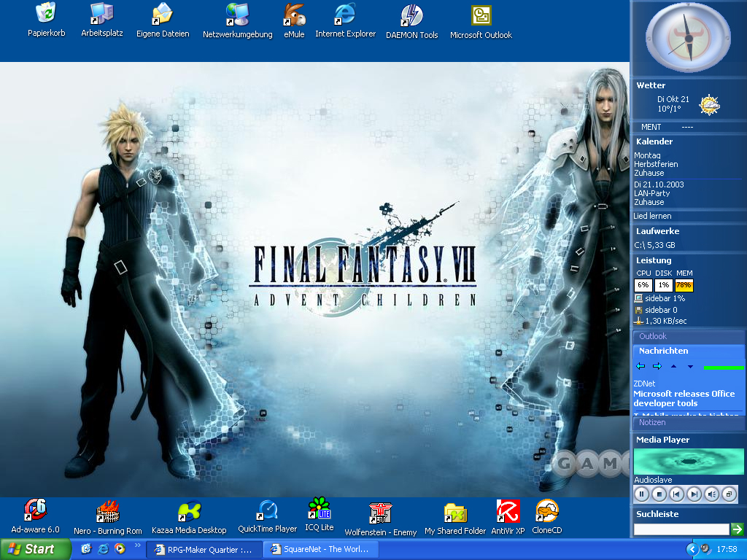Click the Internet Explorer quick launch icon

point(103,548)
